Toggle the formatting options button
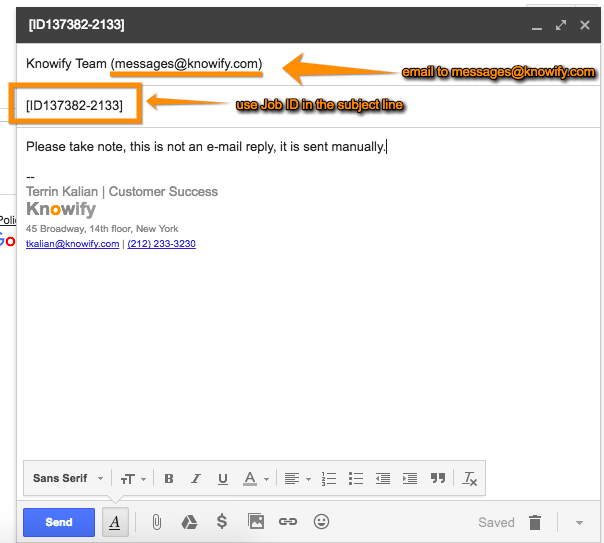 (x=115, y=522)
